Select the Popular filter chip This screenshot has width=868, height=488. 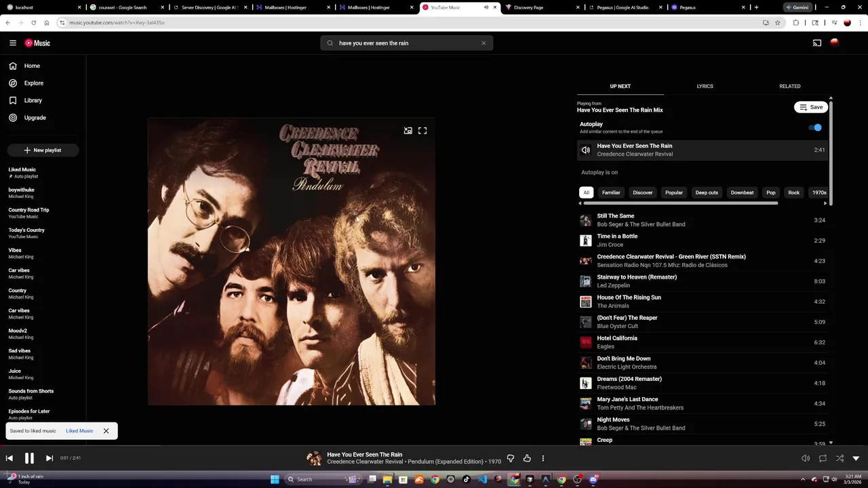pos(674,192)
